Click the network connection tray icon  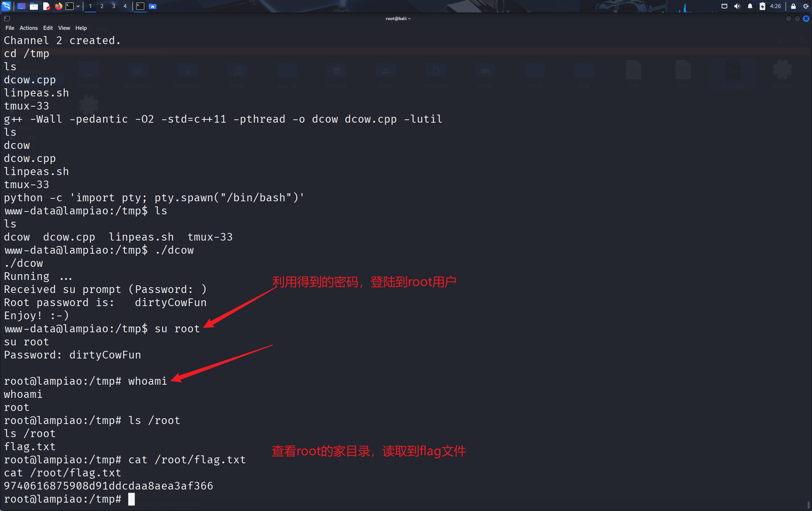point(725,6)
